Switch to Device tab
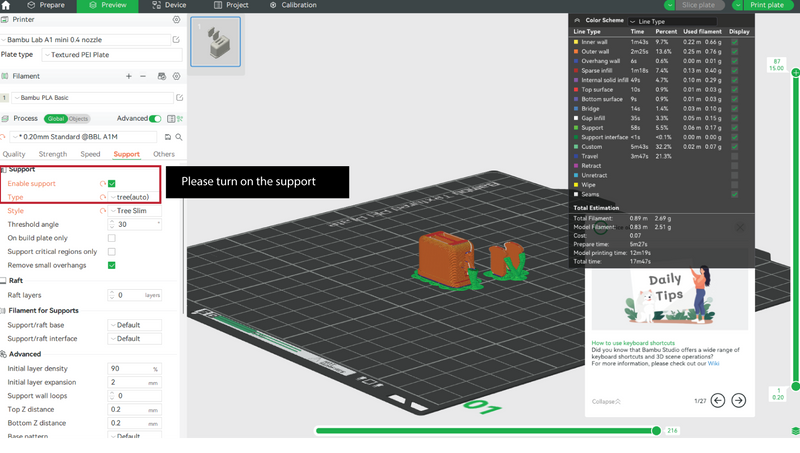The width and height of the screenshot is (800, 453). click(x=169, y=5)
